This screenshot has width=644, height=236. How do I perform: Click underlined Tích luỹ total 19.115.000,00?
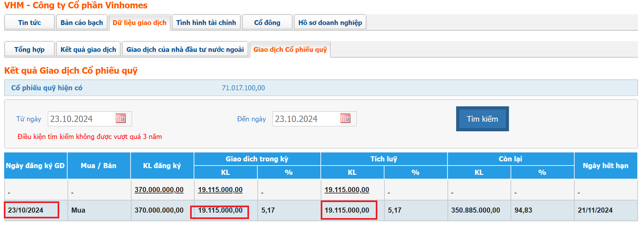coord(347,190)
